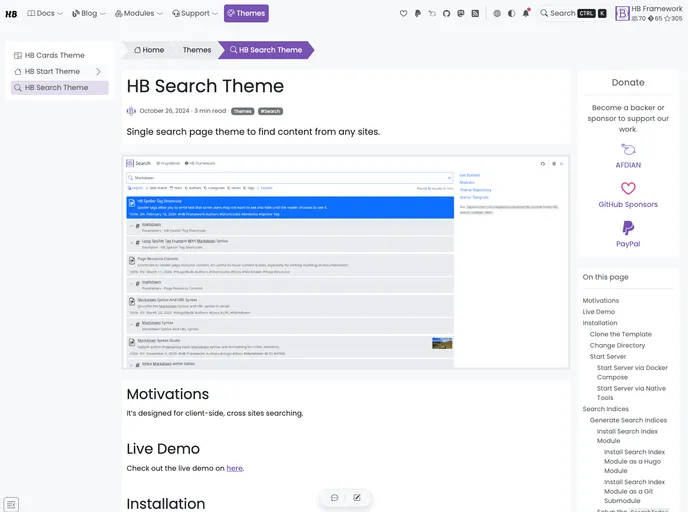Open the PayPal icon in top bar
688x512 pixels.
[x=418, y=14]
